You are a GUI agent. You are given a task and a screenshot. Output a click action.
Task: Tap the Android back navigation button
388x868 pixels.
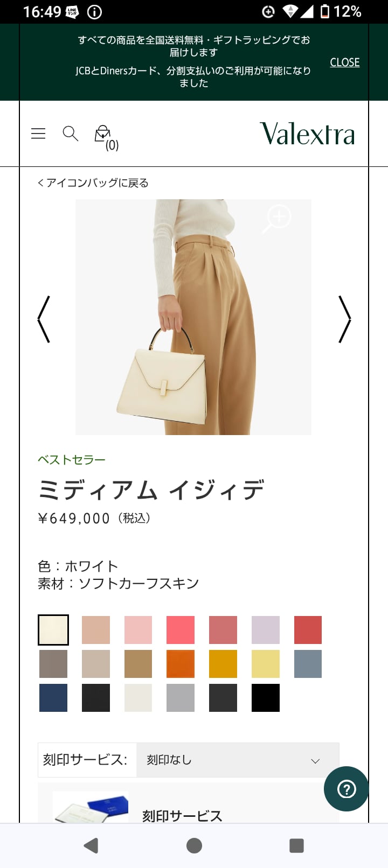91,845
